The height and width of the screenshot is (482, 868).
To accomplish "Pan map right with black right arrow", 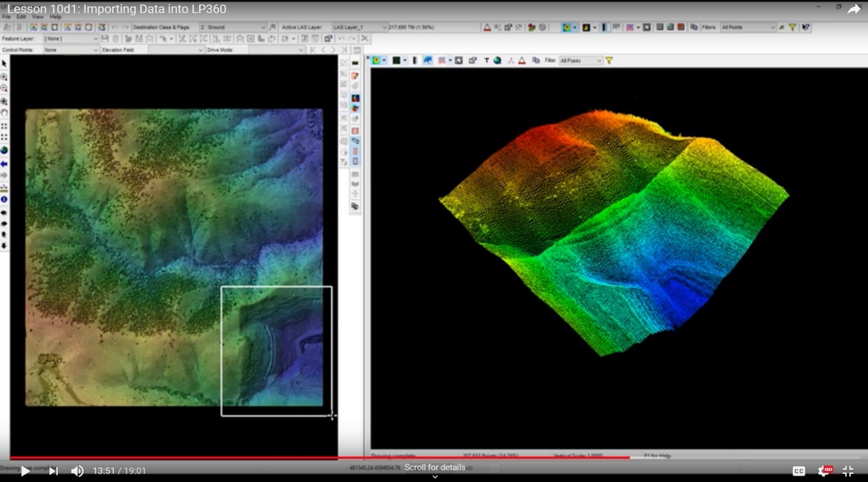I will click(4, 223).
